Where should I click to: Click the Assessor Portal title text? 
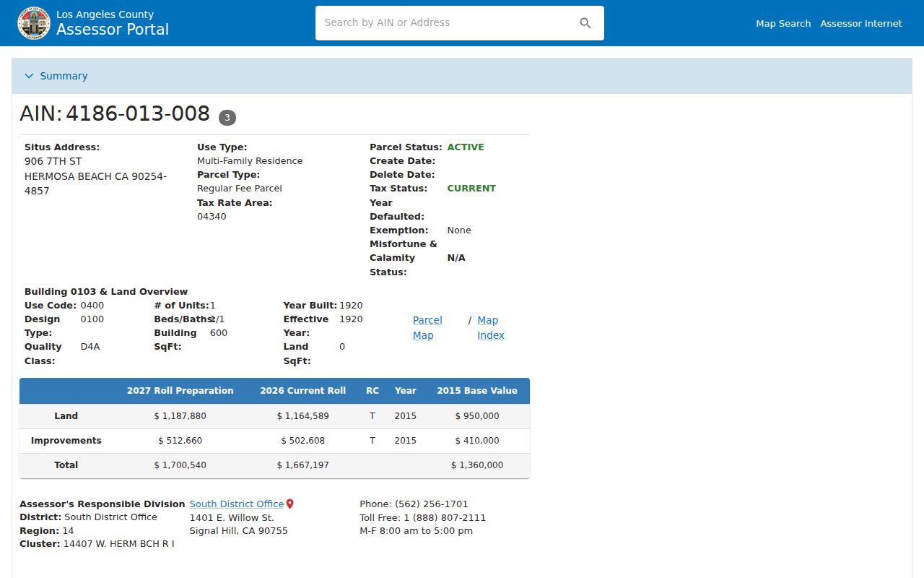tap(113, 30)
